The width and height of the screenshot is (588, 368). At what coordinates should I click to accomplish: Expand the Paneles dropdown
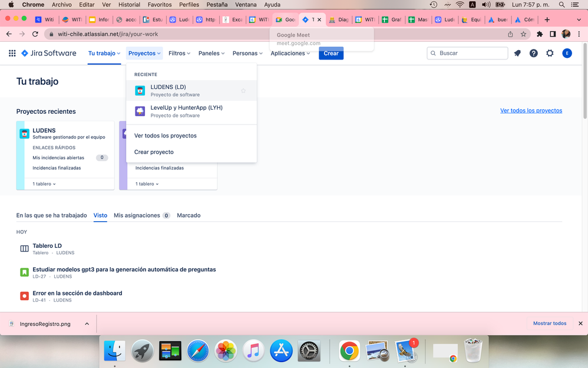pos(212,53)
